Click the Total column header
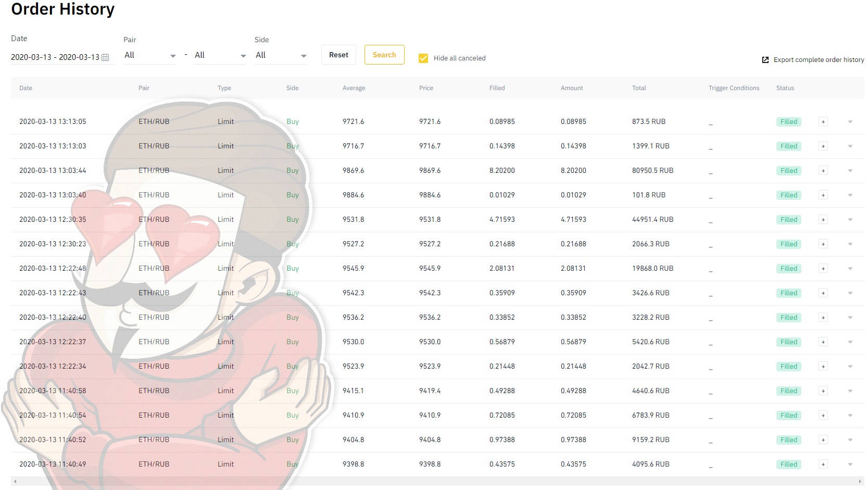 [639, 88]
